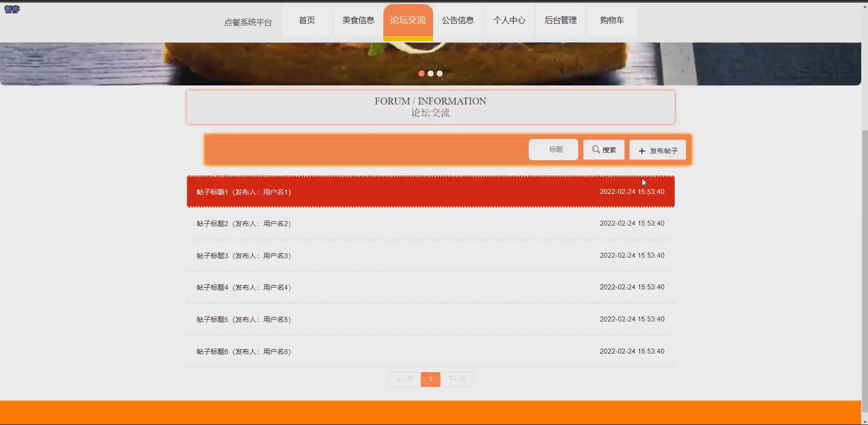The image size is (868, 425).
Task: Select the second carousel indicator dot
Action: (x=431, y=73)
